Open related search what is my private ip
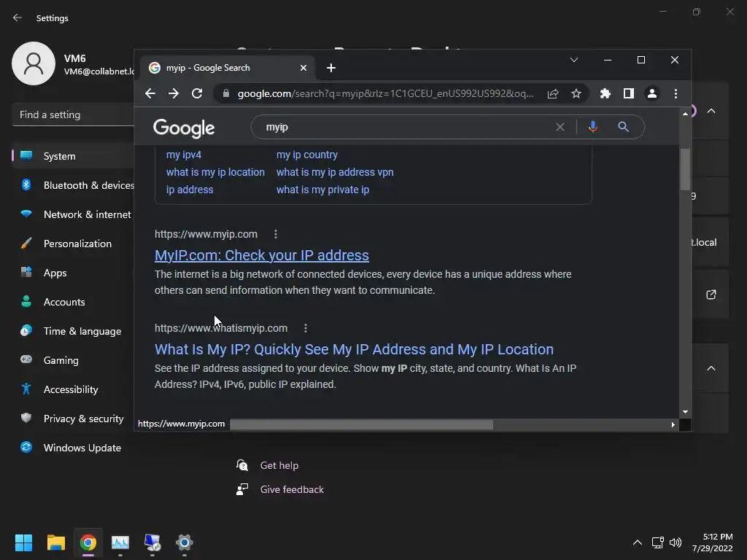 [322, 190]
